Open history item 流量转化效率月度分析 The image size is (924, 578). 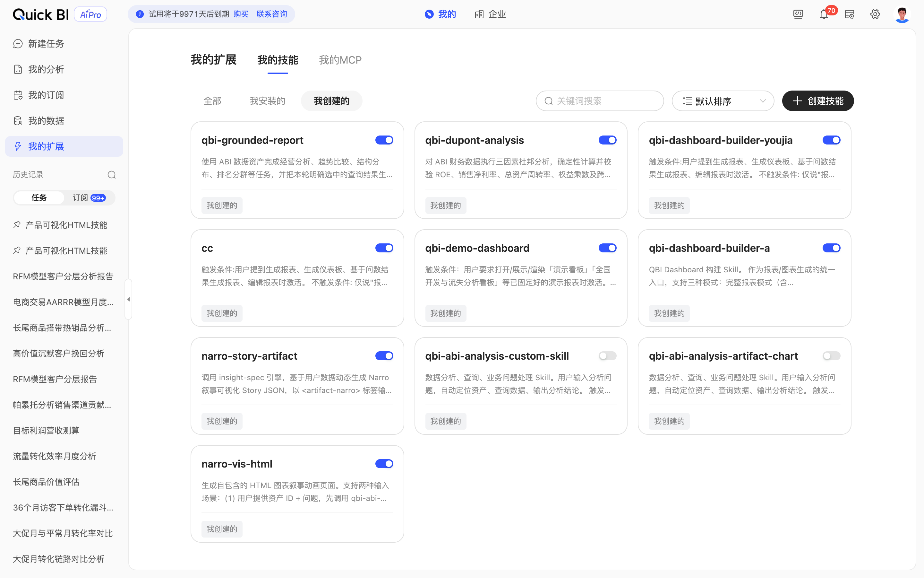54,456
